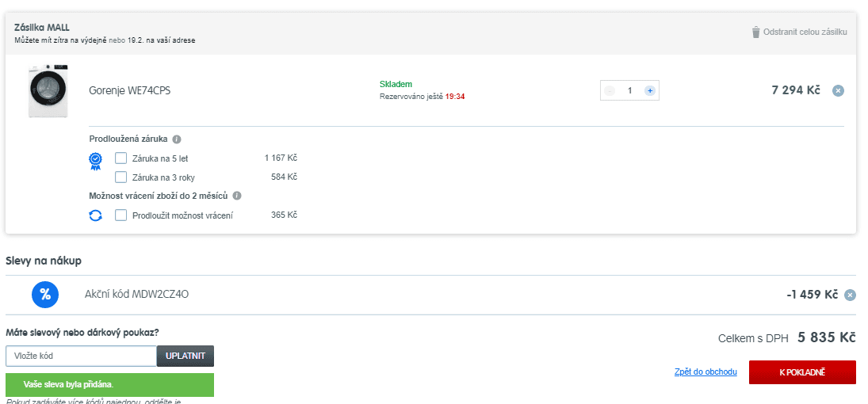
Task: Open the Gorenje WE74CPS product name link
Action: click(x=129, y=91)
